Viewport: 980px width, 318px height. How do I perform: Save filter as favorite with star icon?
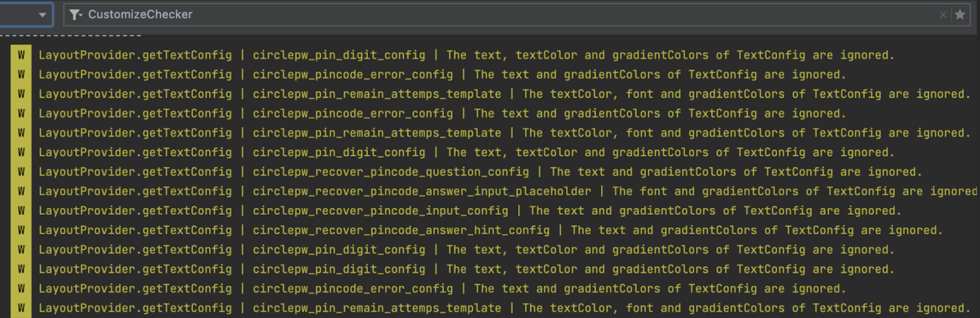tap(960, 15)
